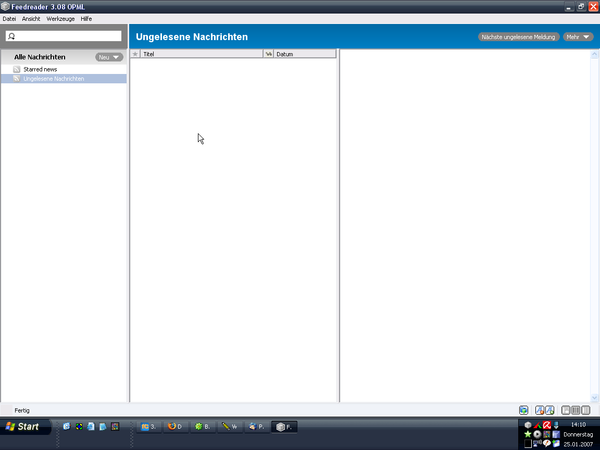
Task: Open the Datei menu
Action: coord(9,19)
